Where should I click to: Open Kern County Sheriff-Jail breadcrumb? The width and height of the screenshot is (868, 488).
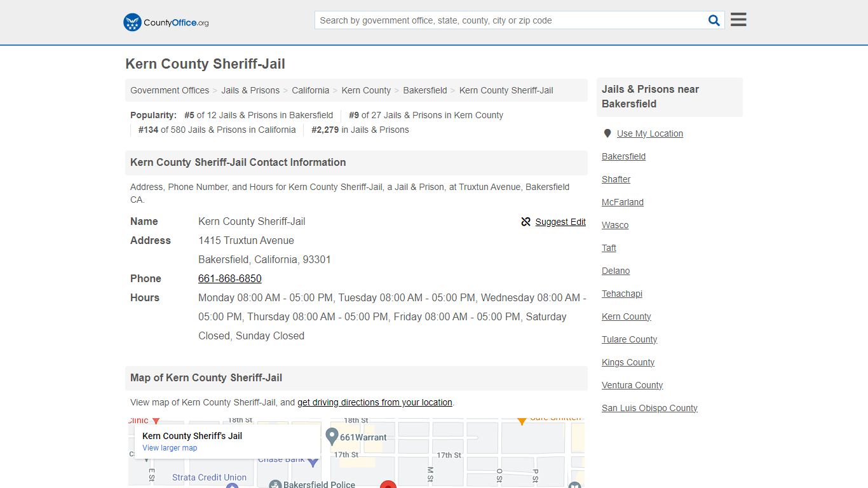pyautogui.click(x=506, y=90)
